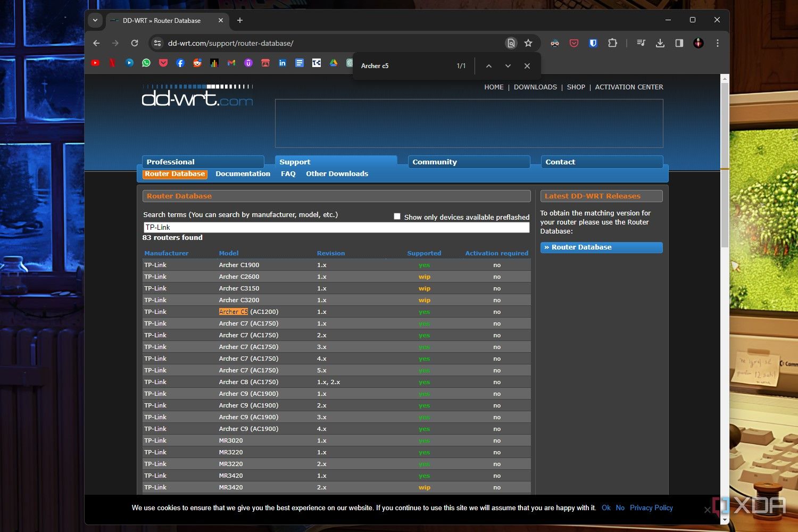The image size is (798, 532).
Task: Click the find-in-page icon in address bar
Action: pyautogui.click(x=511, y=43)
